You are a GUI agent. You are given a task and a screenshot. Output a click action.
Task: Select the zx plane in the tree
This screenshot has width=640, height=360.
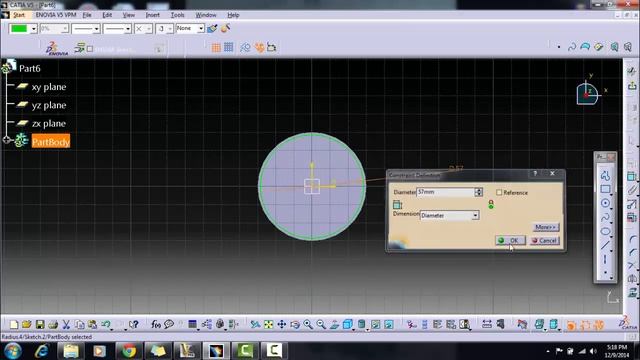49,124
